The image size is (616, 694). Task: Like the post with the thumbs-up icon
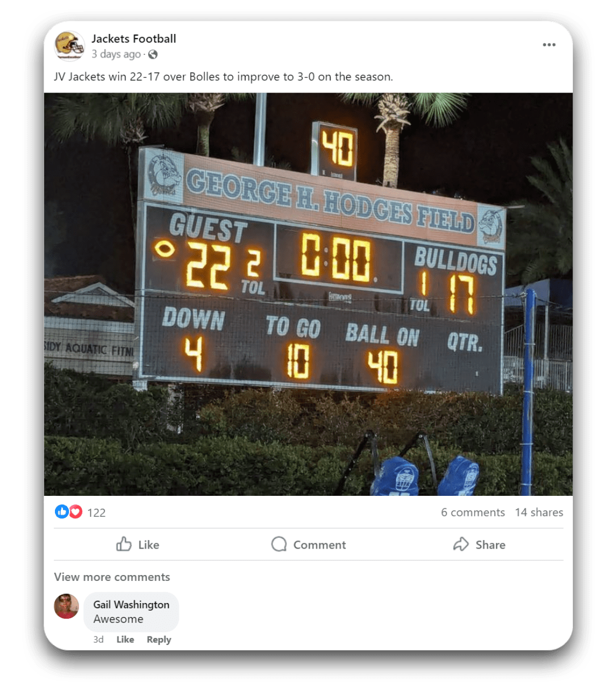(x=124, y=544)
